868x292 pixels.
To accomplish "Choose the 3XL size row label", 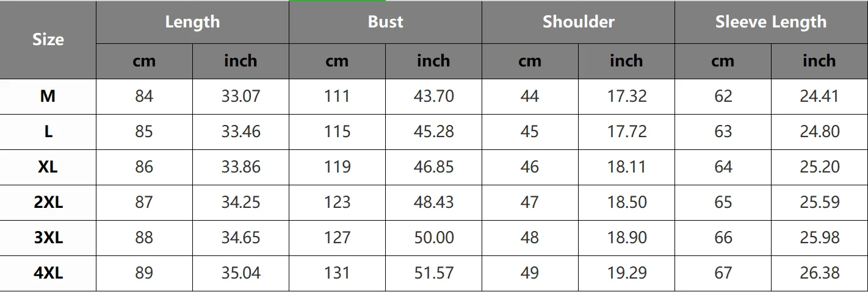I will tap(48, 238).
